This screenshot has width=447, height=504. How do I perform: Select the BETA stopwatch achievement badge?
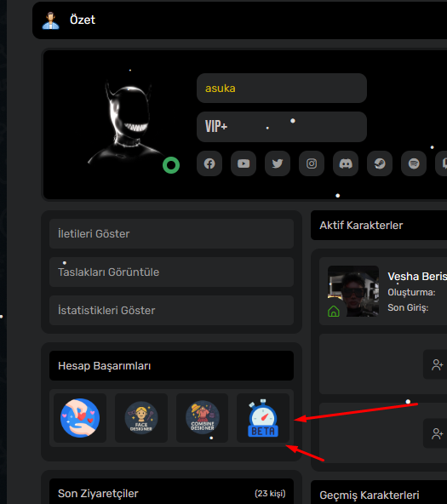[x=263, y=418]
